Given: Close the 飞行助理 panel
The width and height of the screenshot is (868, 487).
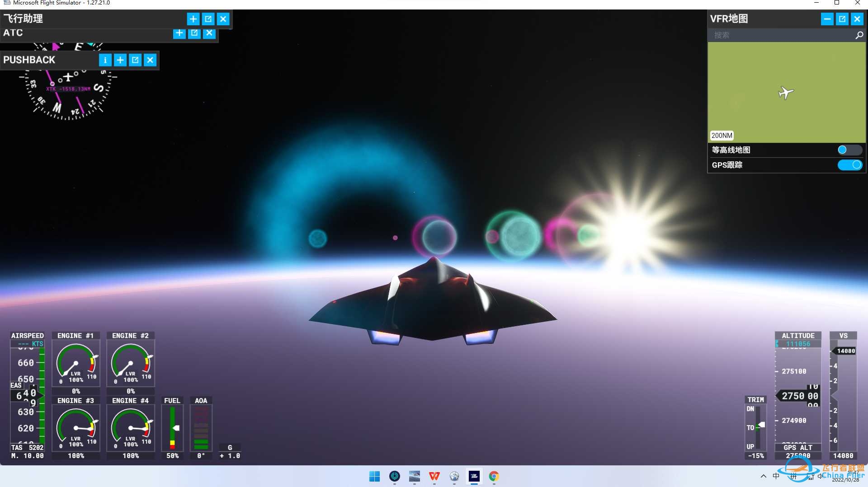Looking at the screenshot, I should (223, 19).
